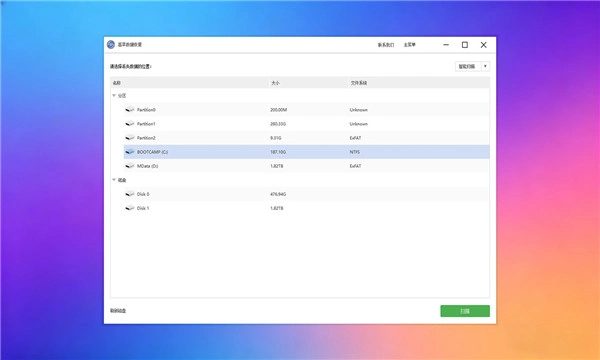This screenshot has width=600, height=360.
Task: Select the Disk 1 drive icon
Action: click(x=130, y=208)
